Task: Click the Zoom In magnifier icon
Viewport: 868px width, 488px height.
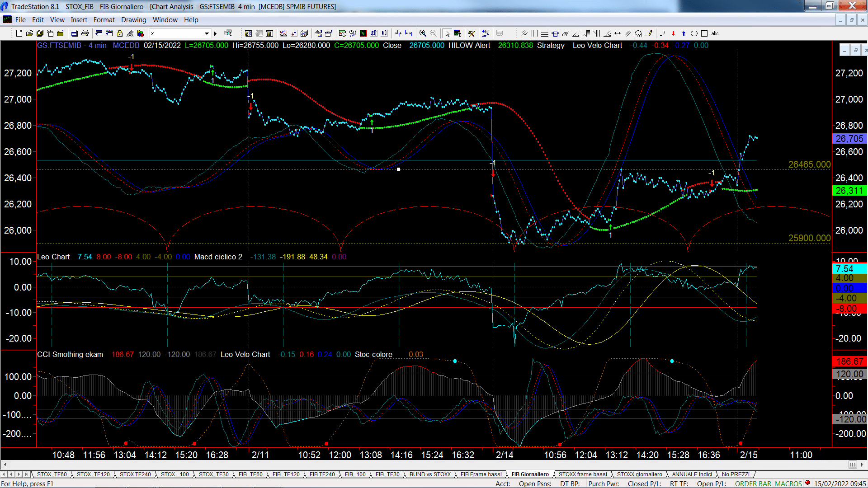Action: (423, 33)
